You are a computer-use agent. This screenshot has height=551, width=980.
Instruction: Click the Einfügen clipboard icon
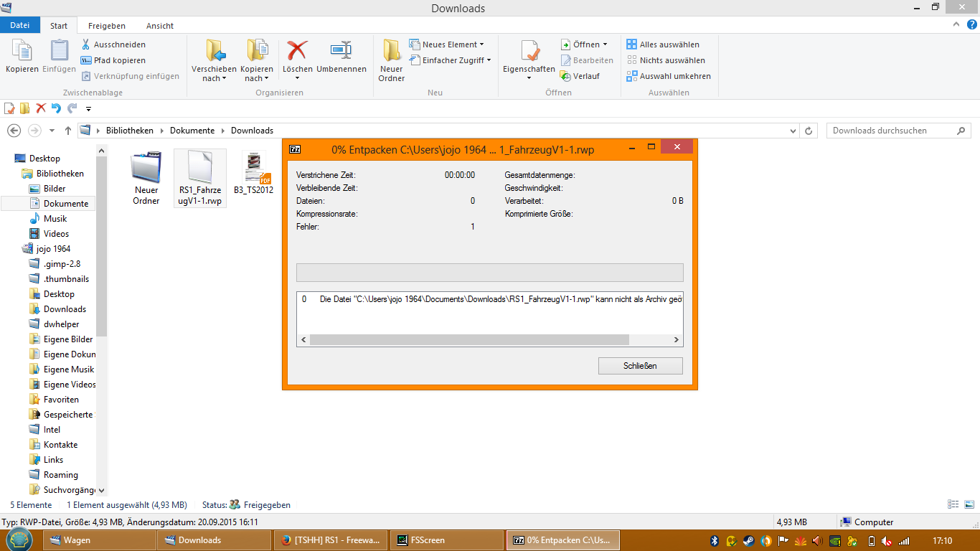(x=59, y=51)
